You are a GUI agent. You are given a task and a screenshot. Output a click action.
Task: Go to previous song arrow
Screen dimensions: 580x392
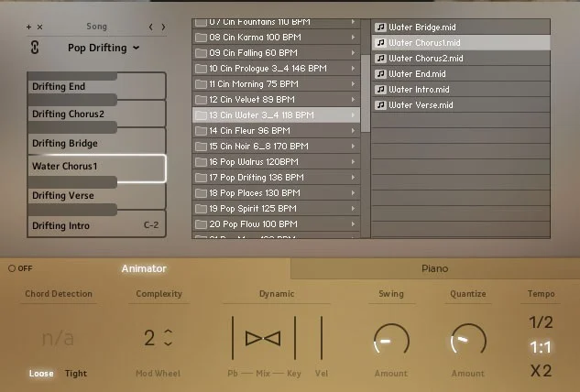pyautogui.click(x=150, y=27)
